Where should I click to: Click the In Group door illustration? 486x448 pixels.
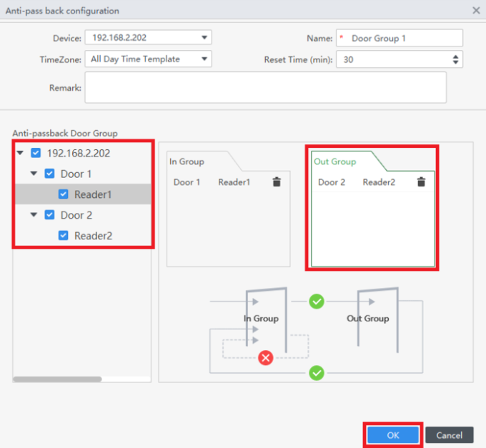[266, 319]
